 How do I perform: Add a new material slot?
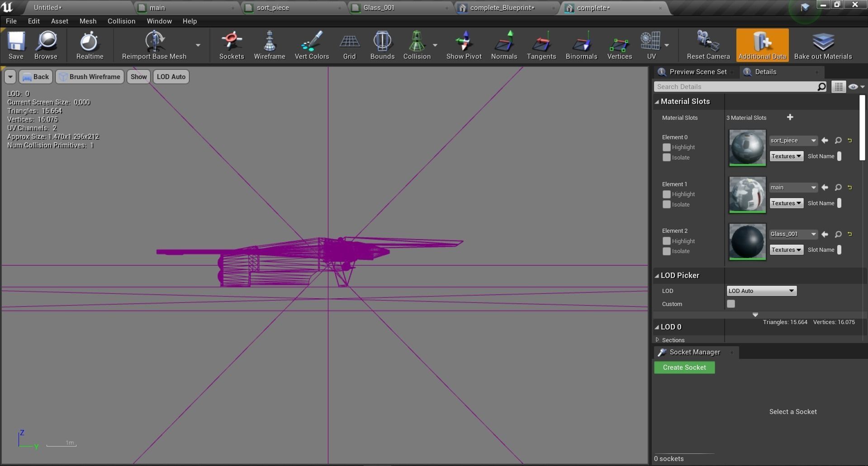790,118
